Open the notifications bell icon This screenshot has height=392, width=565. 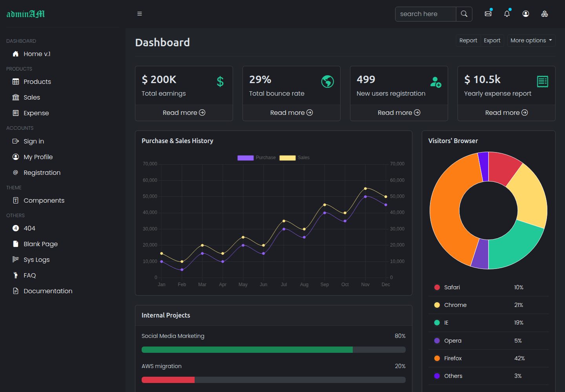(507, 14)
